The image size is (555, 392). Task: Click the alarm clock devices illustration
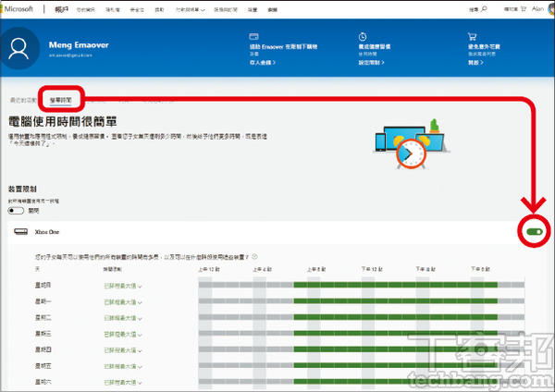coord(412,144)
